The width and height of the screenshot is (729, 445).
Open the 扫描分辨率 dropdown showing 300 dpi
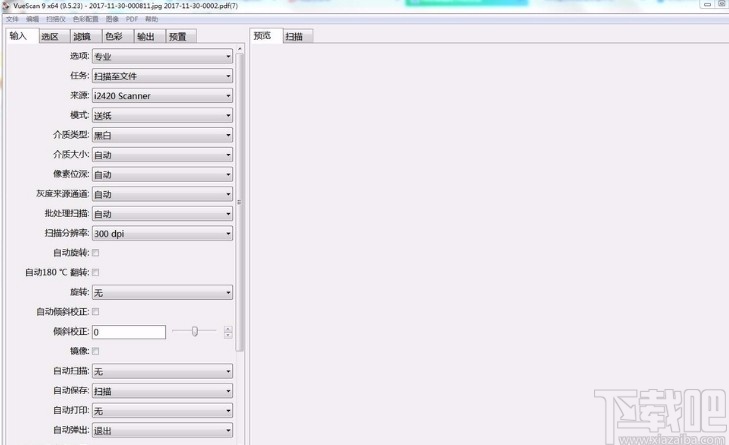tap(162, 233)
